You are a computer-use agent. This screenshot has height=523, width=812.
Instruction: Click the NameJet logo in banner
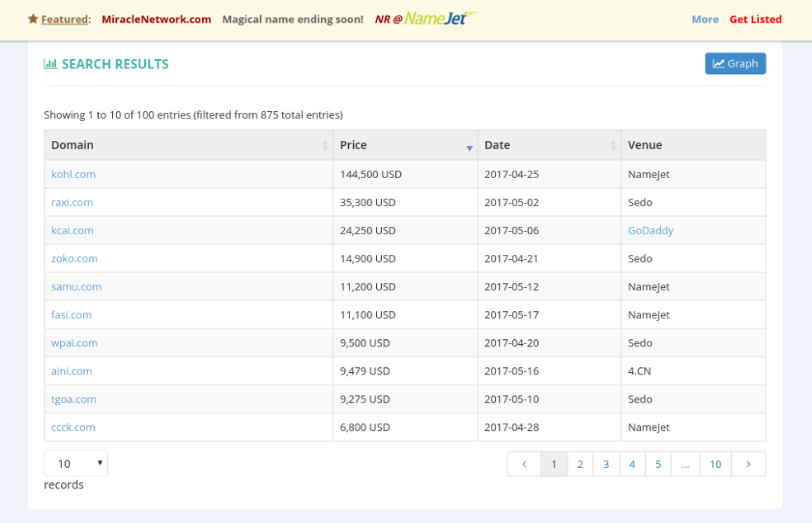(441, 18)
